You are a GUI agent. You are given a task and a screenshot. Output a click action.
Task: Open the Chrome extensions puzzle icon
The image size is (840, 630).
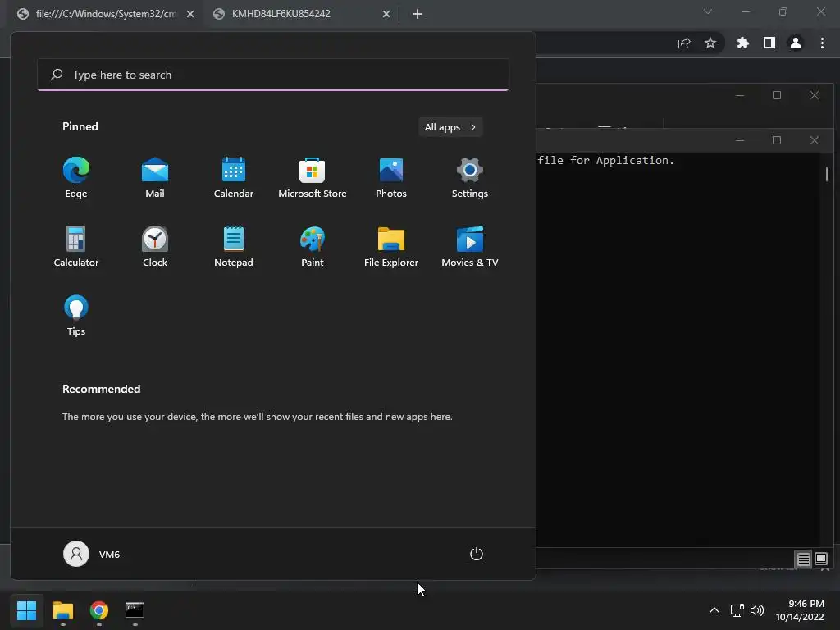click(743, 43)
